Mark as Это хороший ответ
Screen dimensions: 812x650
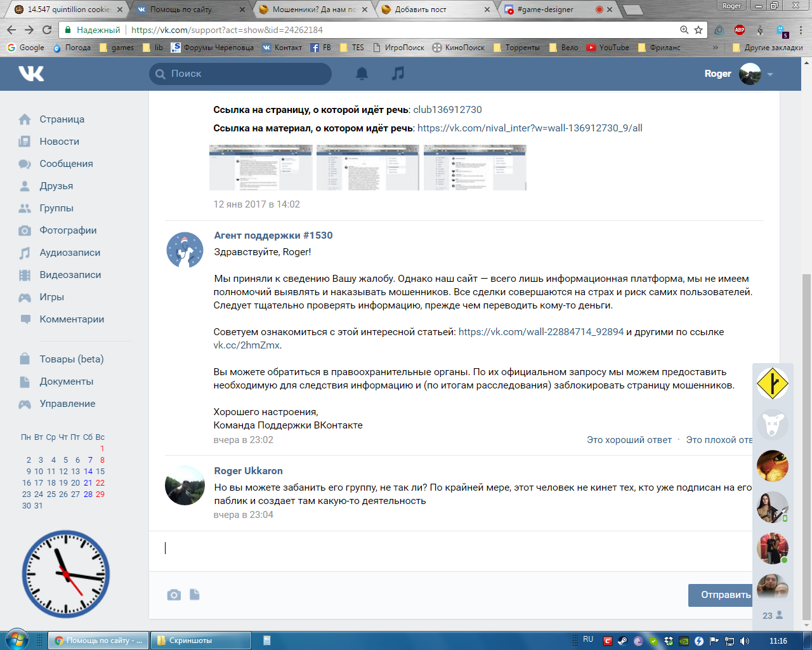tap(629, 440)
